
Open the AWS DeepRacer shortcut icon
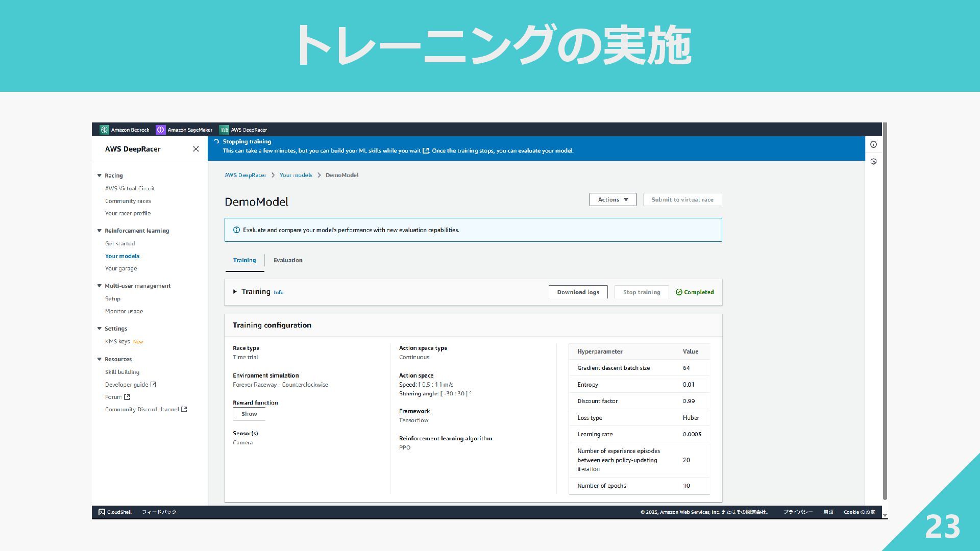click(x=224, y=130)
